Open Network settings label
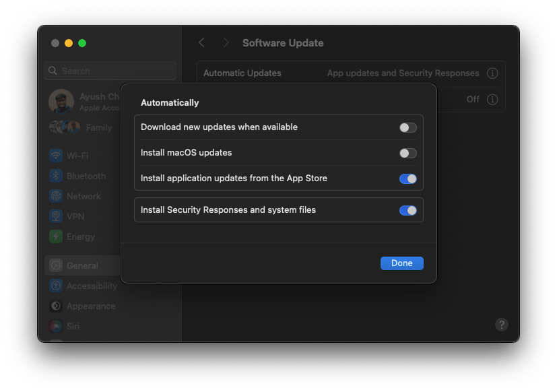The height and width of the screenshot is (392, 557). click(x=84, y=196)
